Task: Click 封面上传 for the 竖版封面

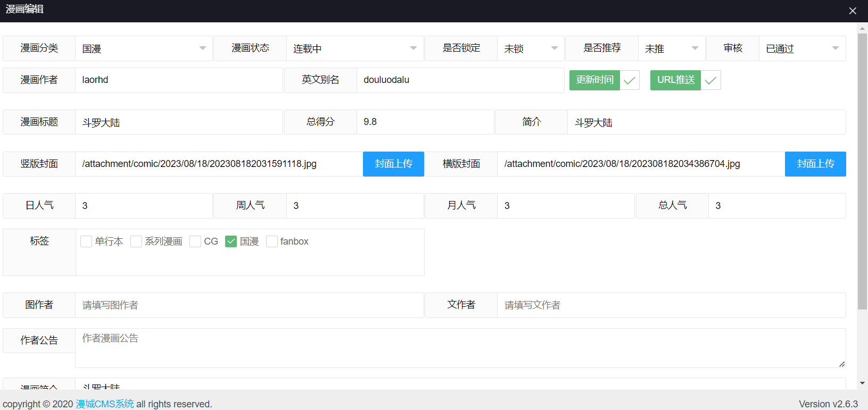Action: pyautogui.click(x=393, y=164)
